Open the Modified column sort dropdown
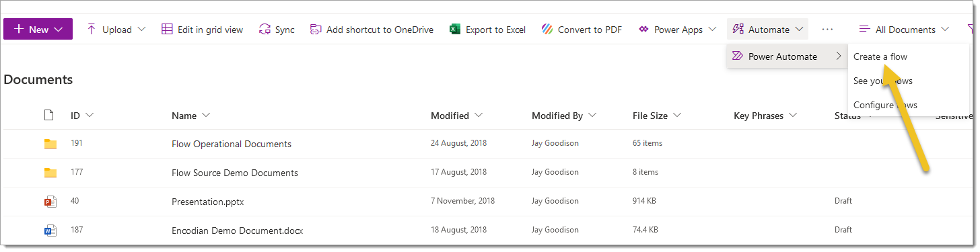 tap(479, 116)
